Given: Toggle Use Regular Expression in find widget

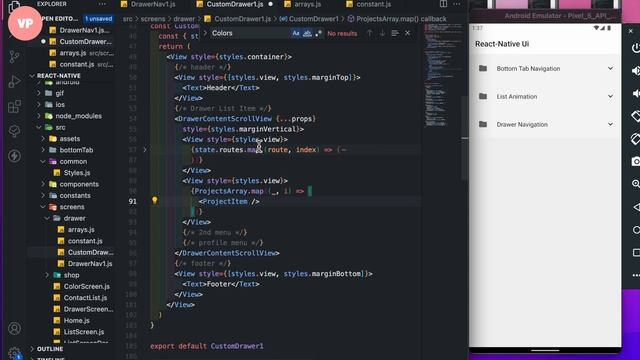Looking at the screenshot, I should [318, 33].
